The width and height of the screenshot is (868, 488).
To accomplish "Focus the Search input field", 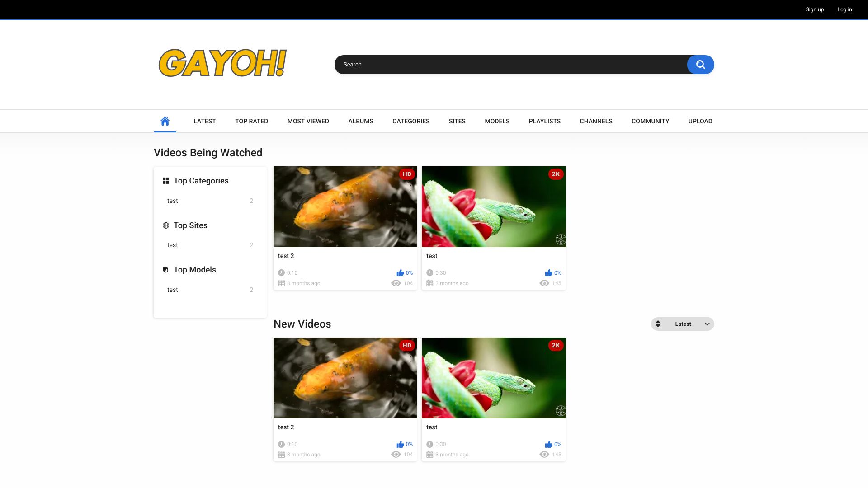I will 511,65.
